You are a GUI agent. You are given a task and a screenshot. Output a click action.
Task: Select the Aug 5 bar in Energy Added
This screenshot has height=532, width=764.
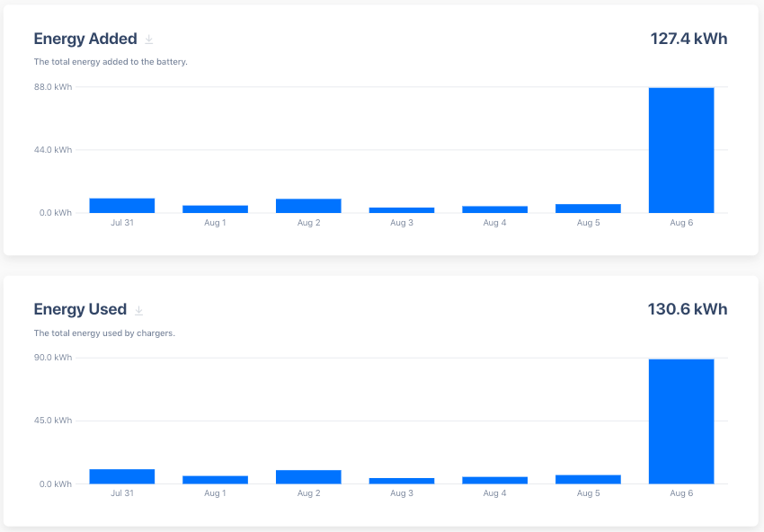588,208
